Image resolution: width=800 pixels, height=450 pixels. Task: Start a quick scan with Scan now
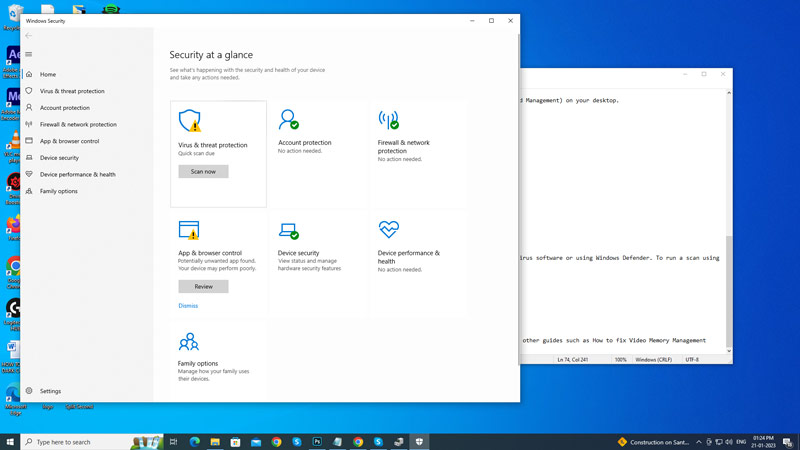pyautogui.click(x=203, y=171)
